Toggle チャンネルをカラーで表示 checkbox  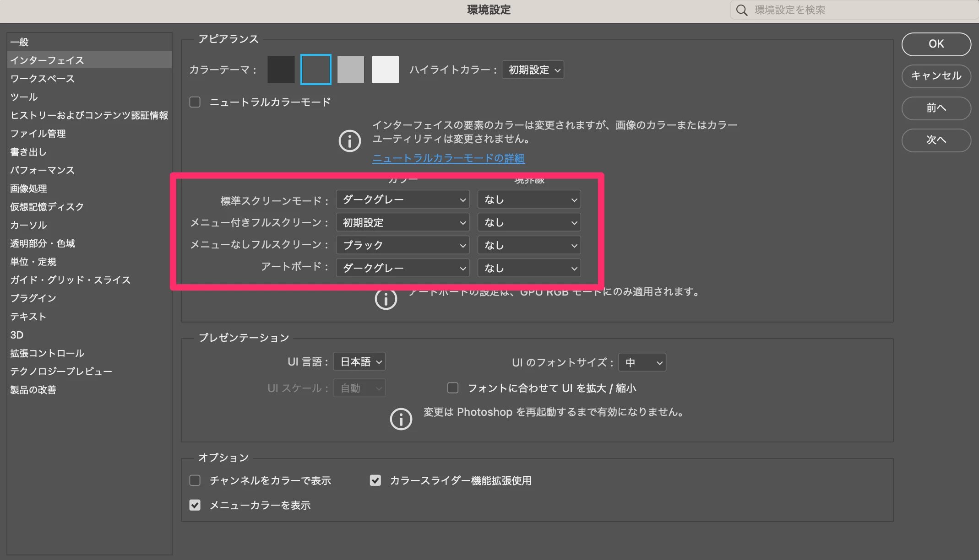coord(195,480)
